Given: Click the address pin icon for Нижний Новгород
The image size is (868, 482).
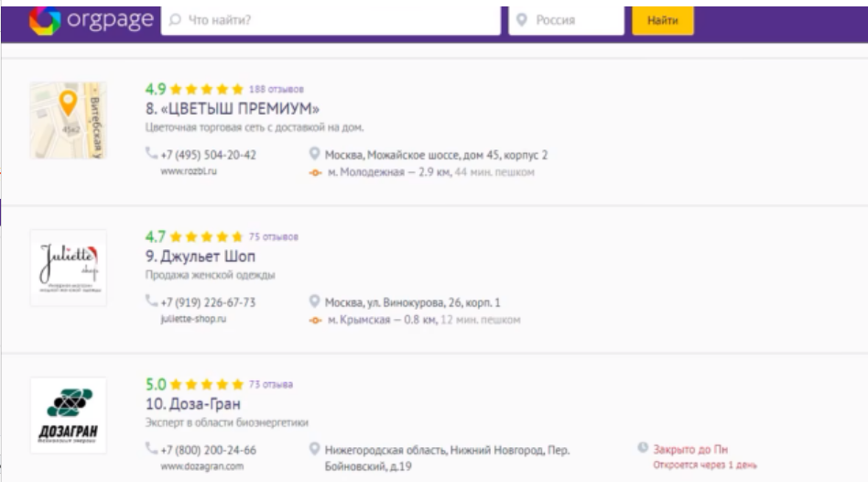Looking at the screenshot, I should pos(314,448).
